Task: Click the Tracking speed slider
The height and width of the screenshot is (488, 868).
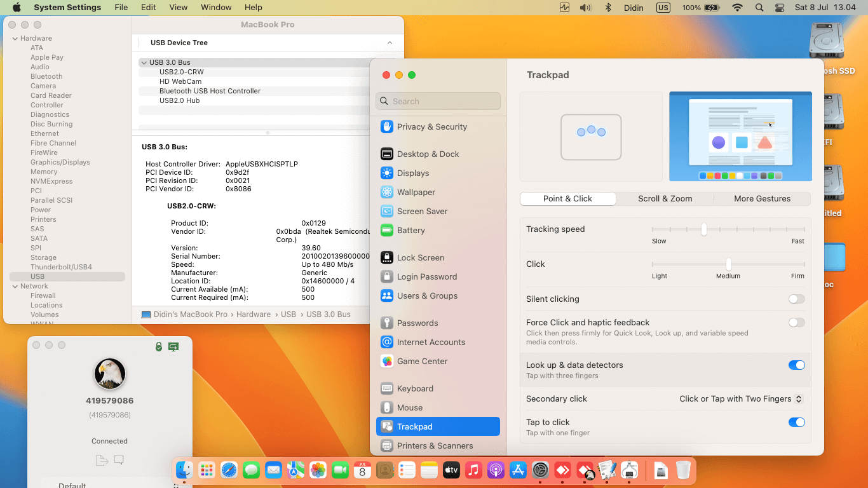Action: (704, 229)
